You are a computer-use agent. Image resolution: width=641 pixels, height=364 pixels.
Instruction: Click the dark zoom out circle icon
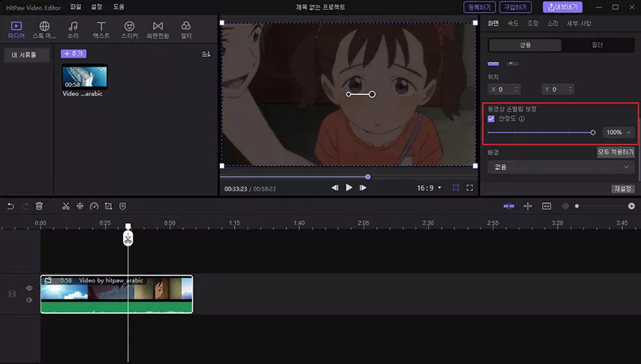565,206
